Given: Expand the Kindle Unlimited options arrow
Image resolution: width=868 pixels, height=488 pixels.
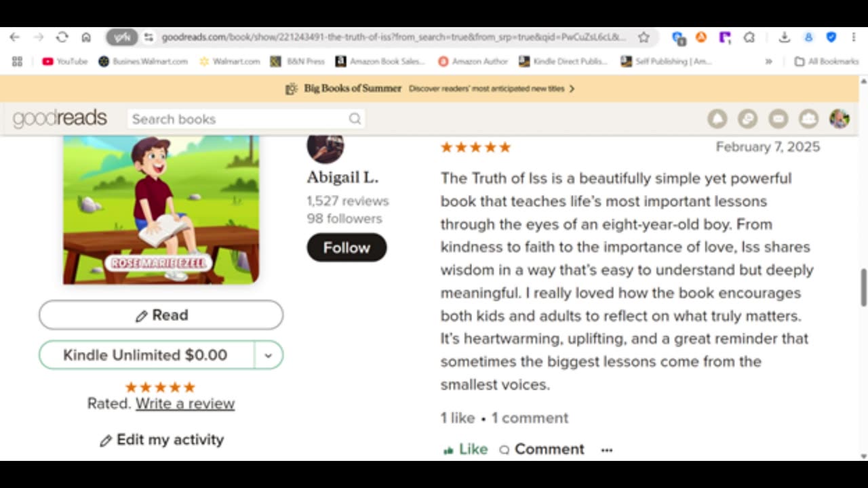Looking at the screenshot, I should click(269, 355).
